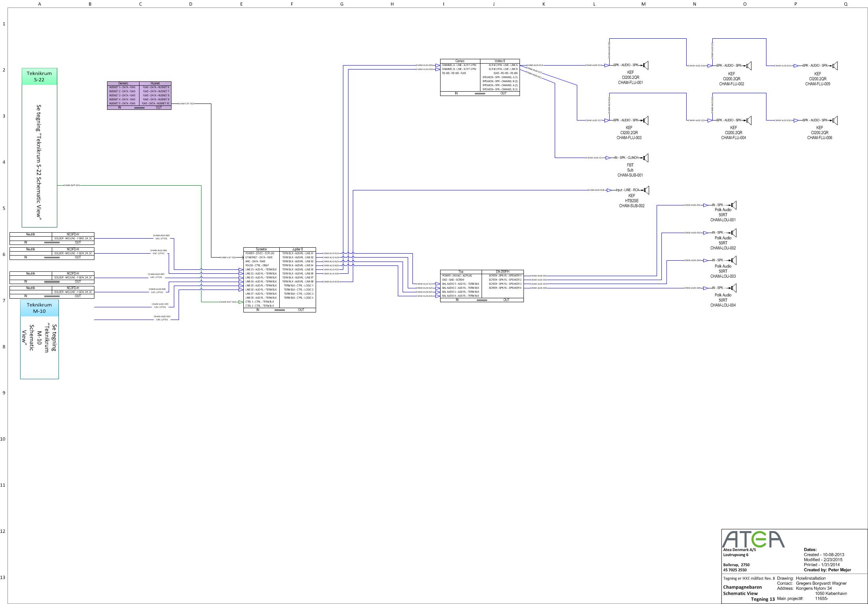Click the purple Generic Husnet patch block header
Image resolution: width=868 pixels, height=604 pixels.
pos(139,83)
